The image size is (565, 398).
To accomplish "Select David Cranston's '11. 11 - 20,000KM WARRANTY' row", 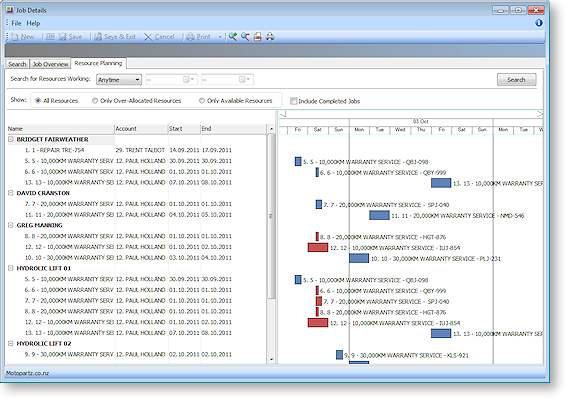I will click(x=137, y=215).
